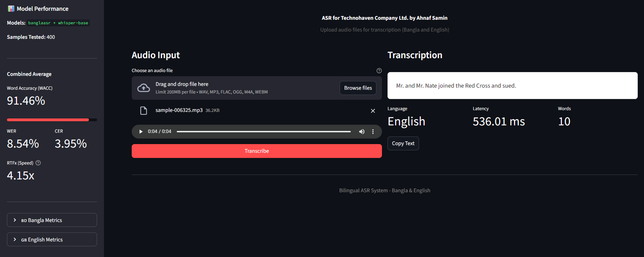
Task: Click the drag and drop upload area
Action: [257, 88]
